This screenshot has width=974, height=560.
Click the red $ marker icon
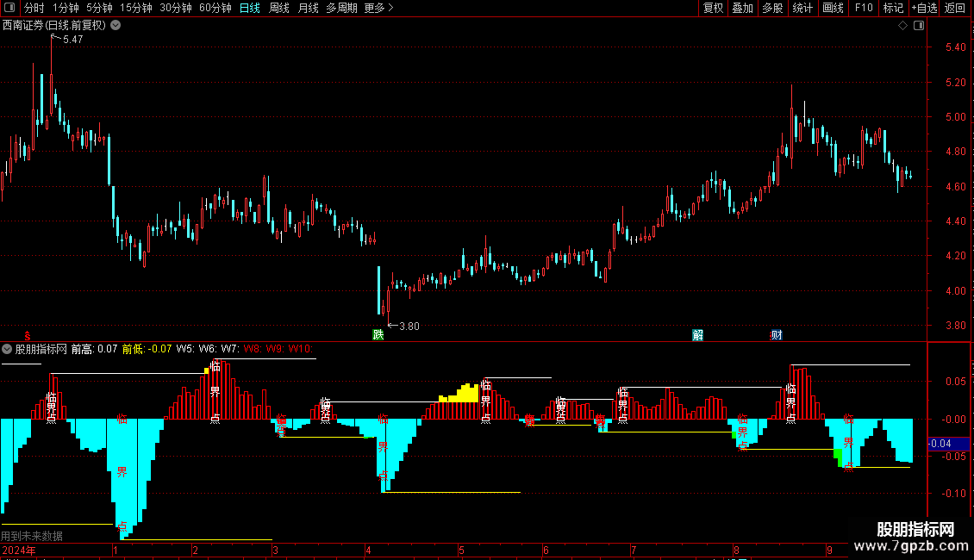27,336
